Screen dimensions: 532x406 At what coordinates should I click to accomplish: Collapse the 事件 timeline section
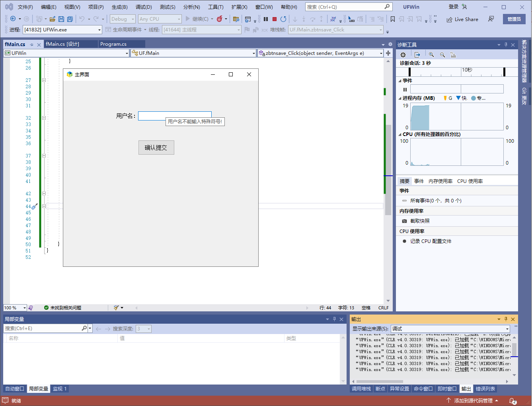coord(400,81)
